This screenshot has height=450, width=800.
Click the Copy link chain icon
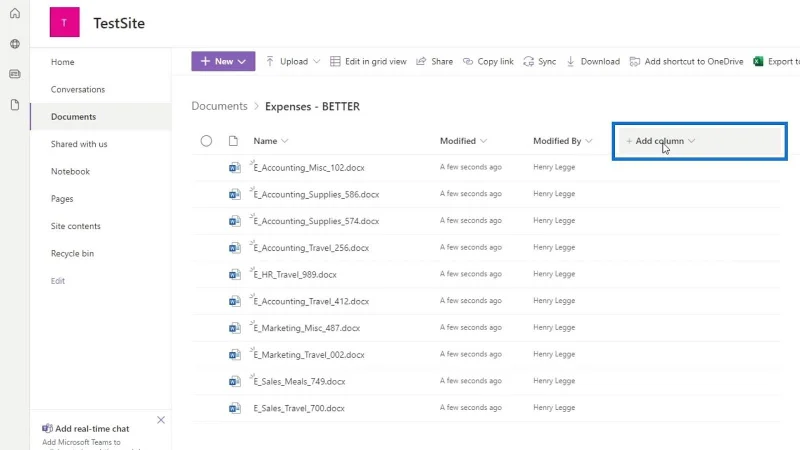pos(467,61)
